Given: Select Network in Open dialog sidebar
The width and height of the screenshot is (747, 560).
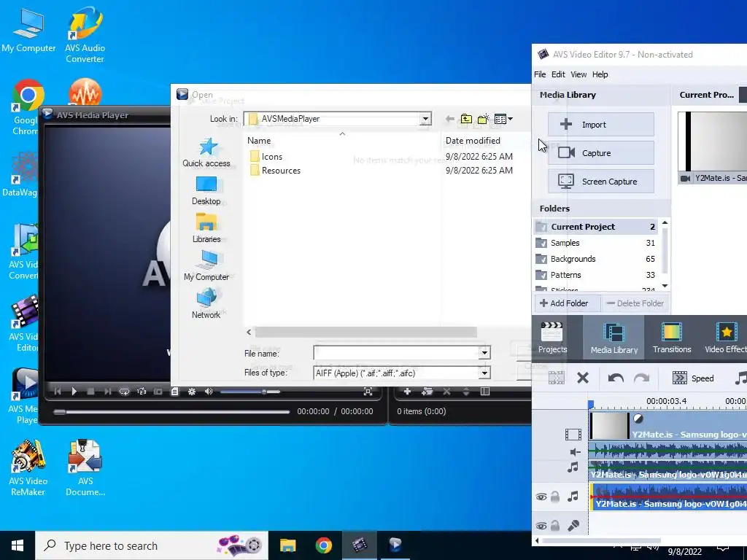Looking at the screenshot, I should pyautogui.click(x=206, y=304).
